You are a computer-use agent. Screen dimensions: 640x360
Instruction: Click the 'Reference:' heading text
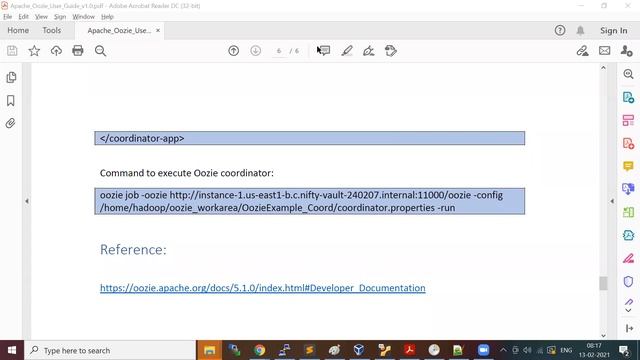[133, 249]
